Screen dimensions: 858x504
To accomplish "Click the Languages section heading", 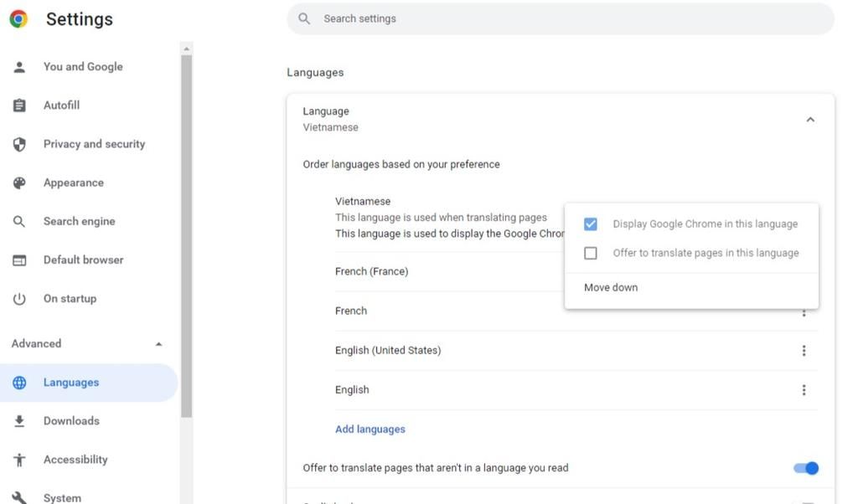I will [315, 73].
